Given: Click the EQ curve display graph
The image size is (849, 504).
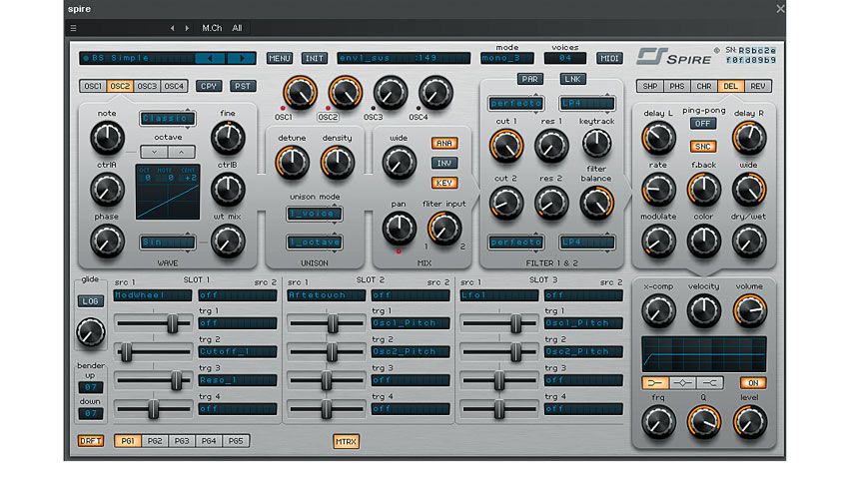Looking at the screenshot, I should pyautogui.click(x=704, y=354).
